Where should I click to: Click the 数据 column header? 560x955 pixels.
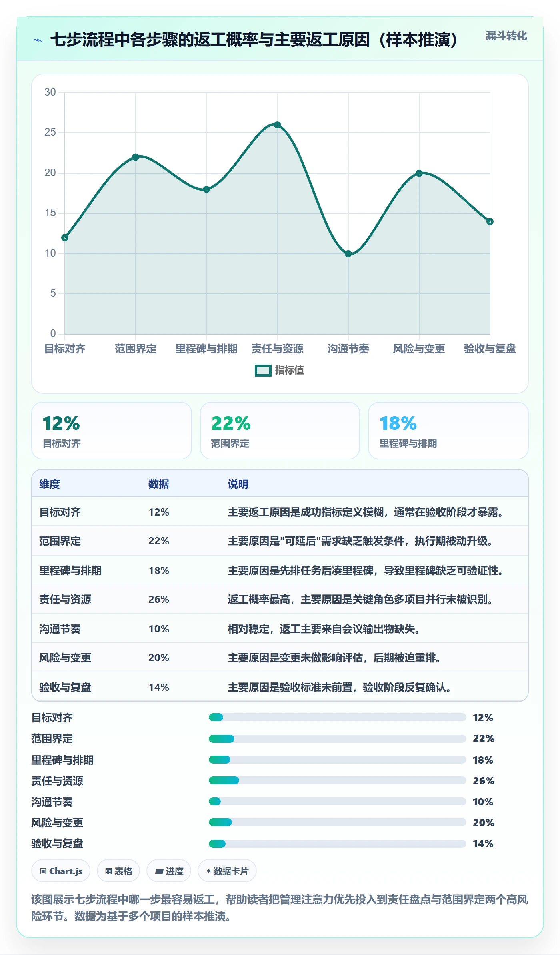[x=159, y=484]
